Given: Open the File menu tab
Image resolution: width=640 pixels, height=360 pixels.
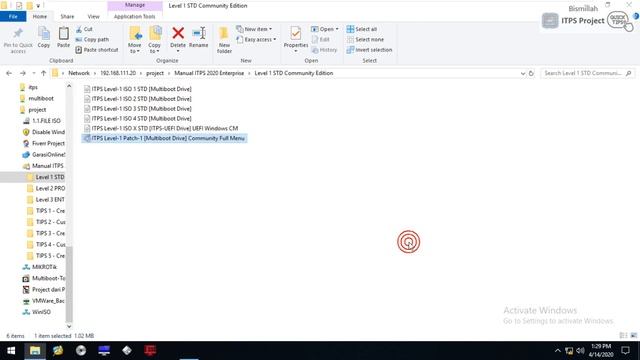Looking at the screenshot, I should (x=13, y=17).
